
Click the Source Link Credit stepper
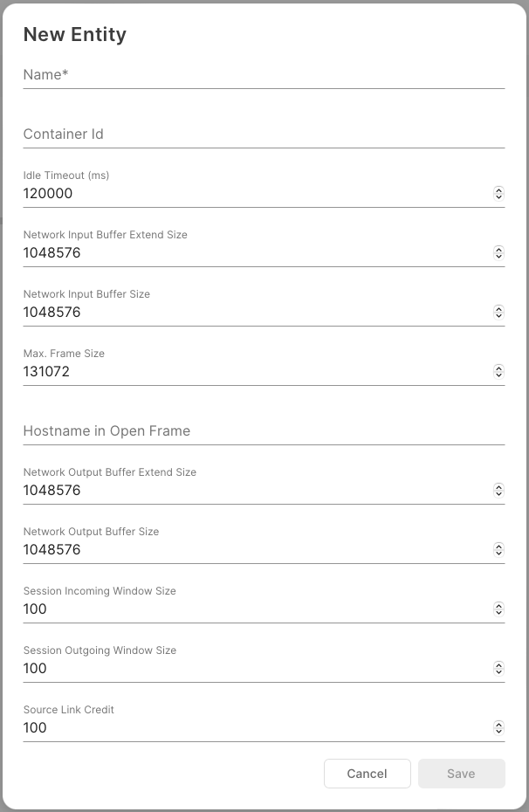click(498, 728)
